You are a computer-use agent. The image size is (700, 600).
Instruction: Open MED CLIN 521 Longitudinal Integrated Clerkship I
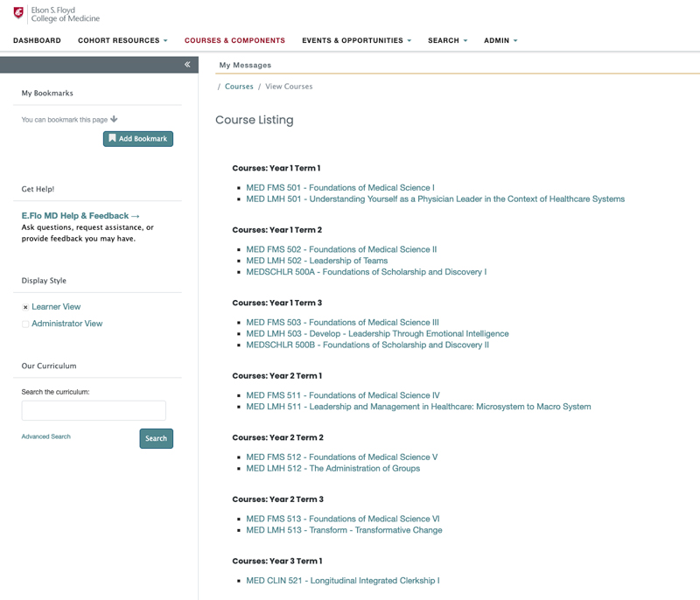click(343, 581)
